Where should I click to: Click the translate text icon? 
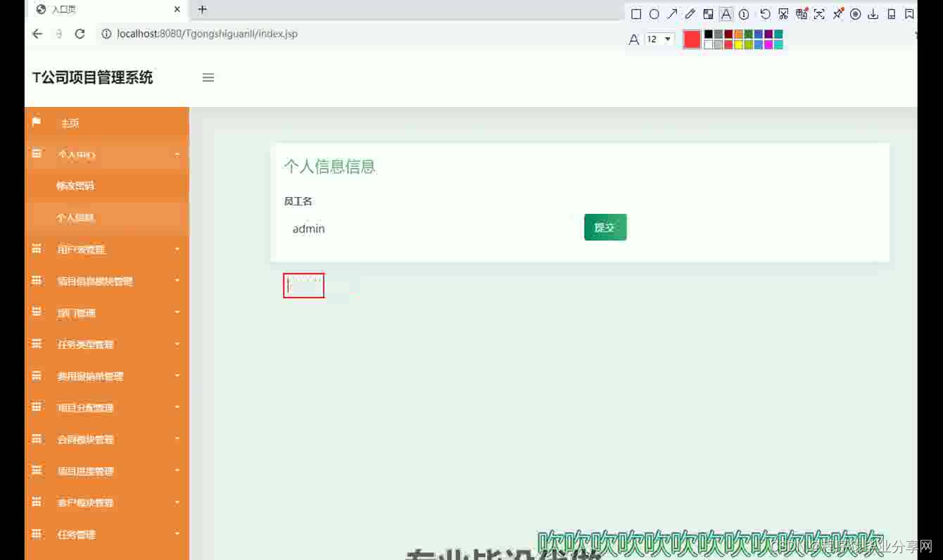click(802, 14)
